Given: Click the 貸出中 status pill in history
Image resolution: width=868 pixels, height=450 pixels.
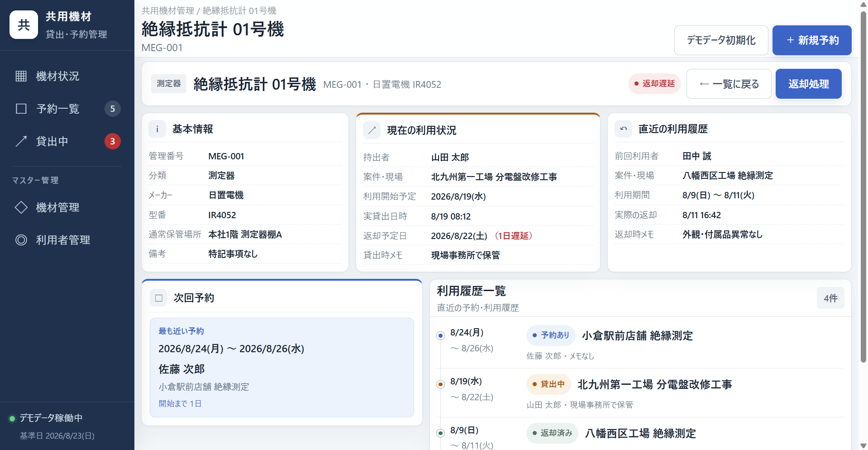Looking at the screenshot, I should [548, 384].
